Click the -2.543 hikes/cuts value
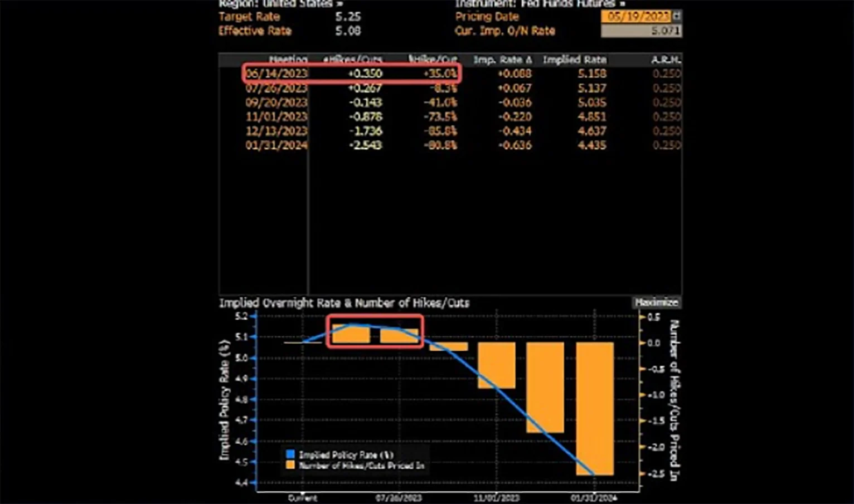The height and width of the screenshot is (504, 854). [365, 145]
